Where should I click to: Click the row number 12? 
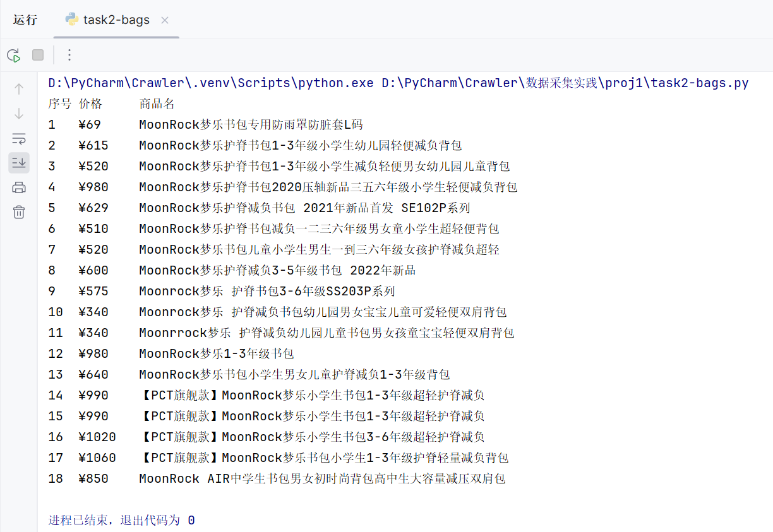(56, 353)
